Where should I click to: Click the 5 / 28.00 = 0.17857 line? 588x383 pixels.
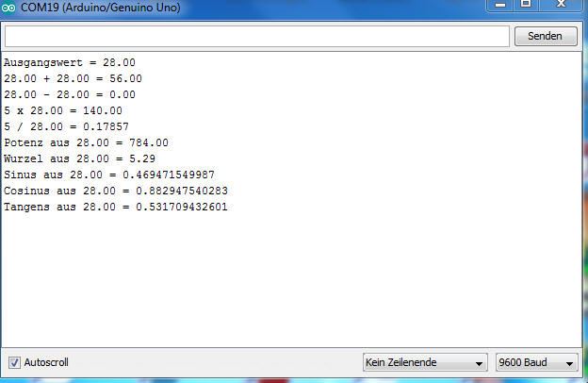pyautogui.click(x=66, y=126)
